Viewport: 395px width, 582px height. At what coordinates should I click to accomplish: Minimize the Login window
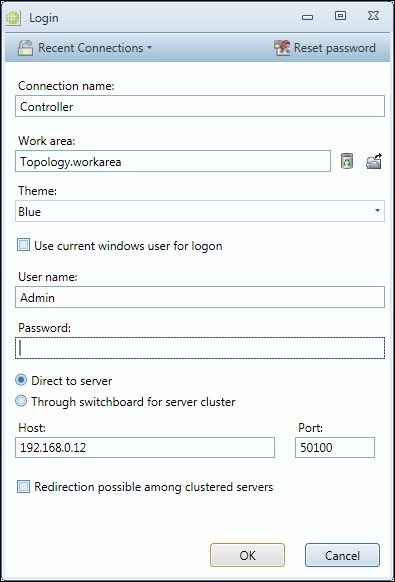click(x=307, y=17)
